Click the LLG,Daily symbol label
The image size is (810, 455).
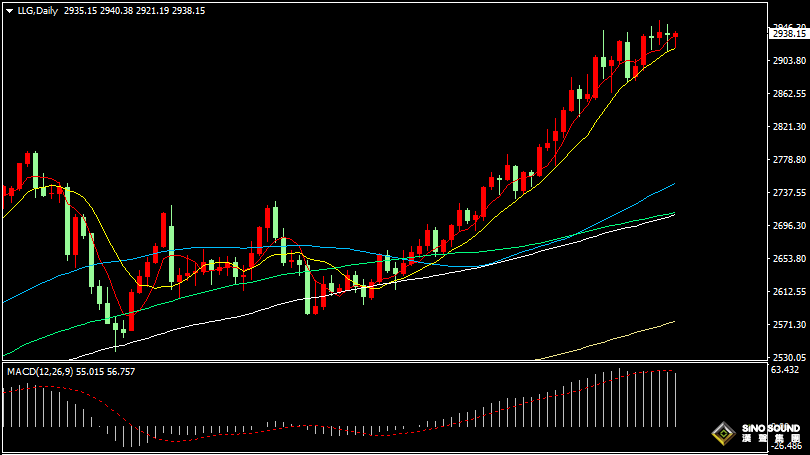click(38, 10)
